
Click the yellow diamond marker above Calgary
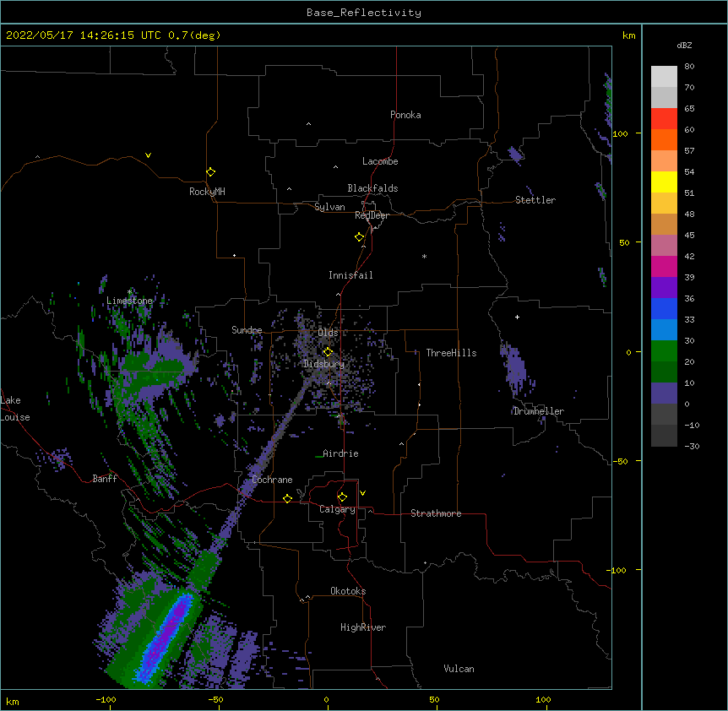[x=342, y=497]
